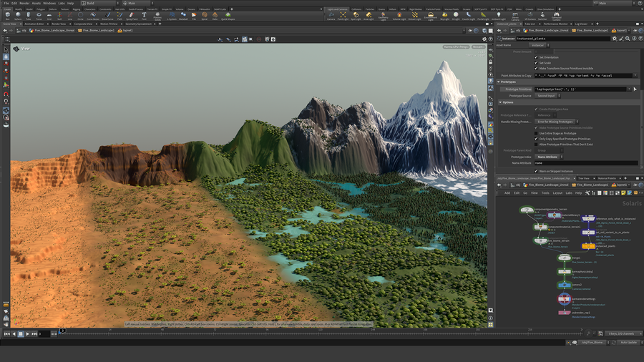Add a Distant Light from the shelf
Viewport: 644px width, 362px height.
point(415,16)
